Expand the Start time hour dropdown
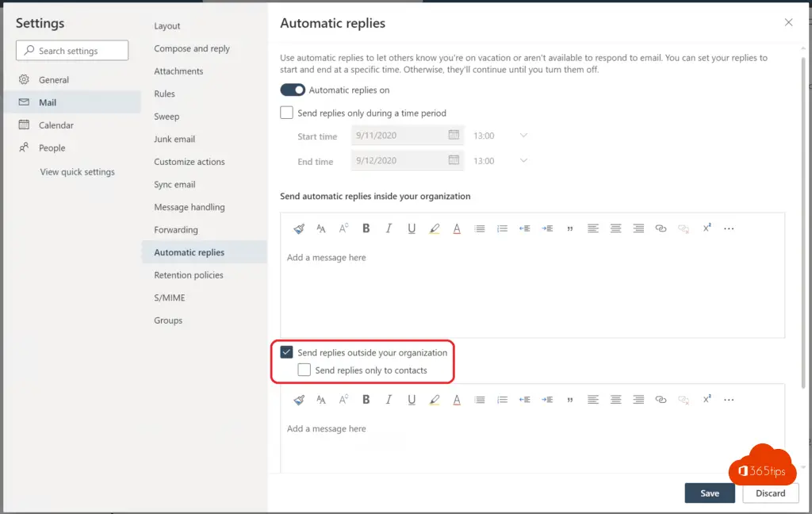This screenshot has height=514, width=812. tap(523, 136)
